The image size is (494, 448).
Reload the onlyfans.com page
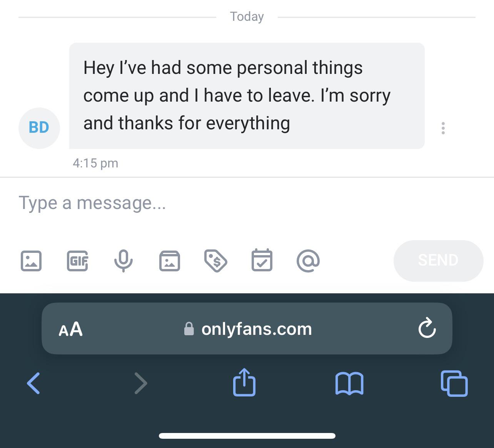[427, 328]
